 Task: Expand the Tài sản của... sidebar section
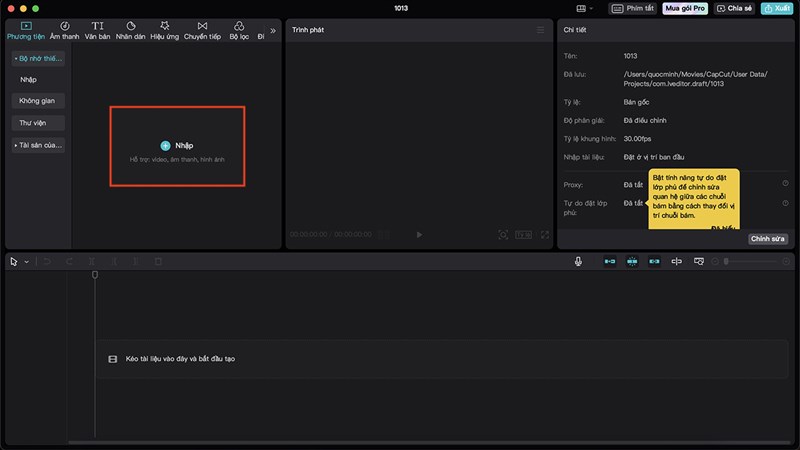pyautogui.click(x=38, y=145)
